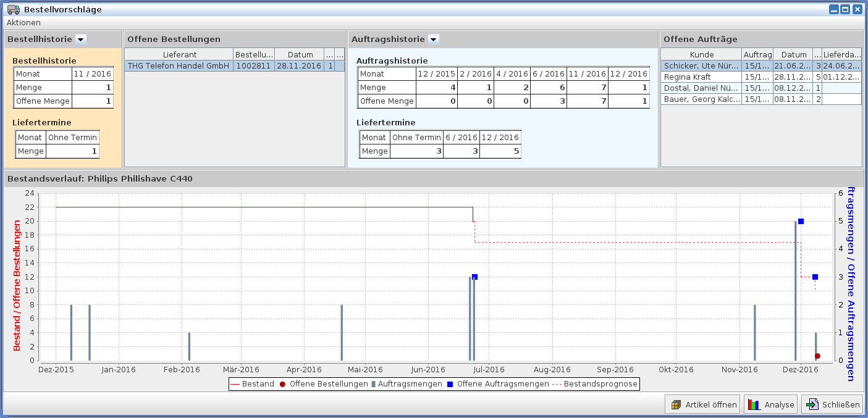Maximize the Bestellvorschläge window

845,9
